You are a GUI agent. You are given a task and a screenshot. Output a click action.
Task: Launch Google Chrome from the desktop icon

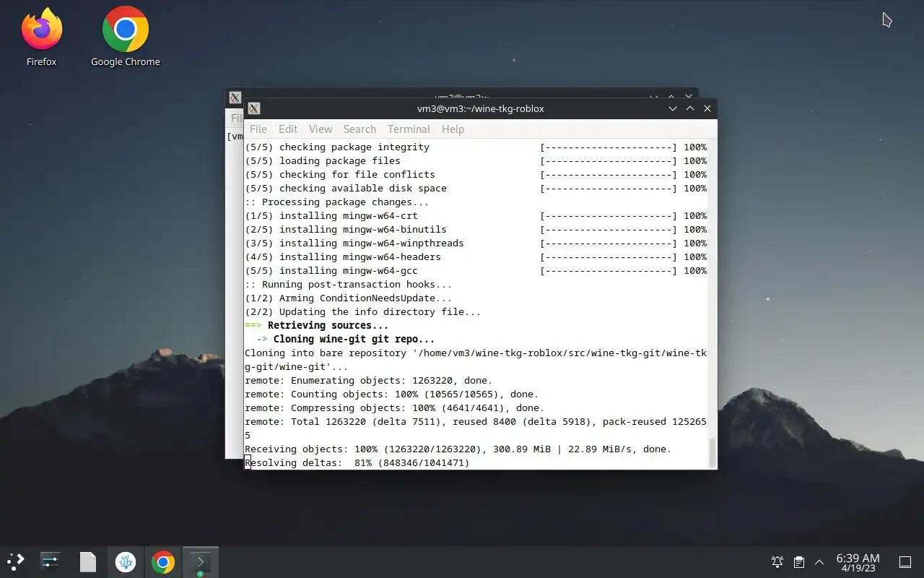coord(125,38)
